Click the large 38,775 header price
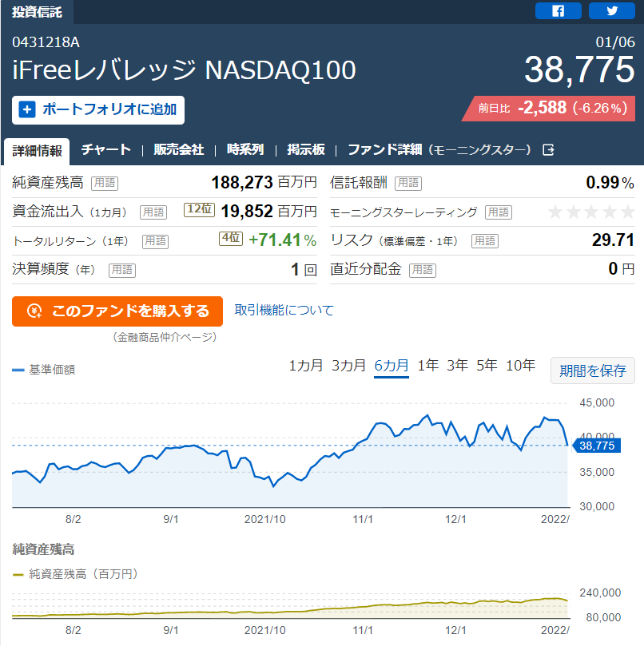Viewport: 644px width, 646px height. [579, 70]
